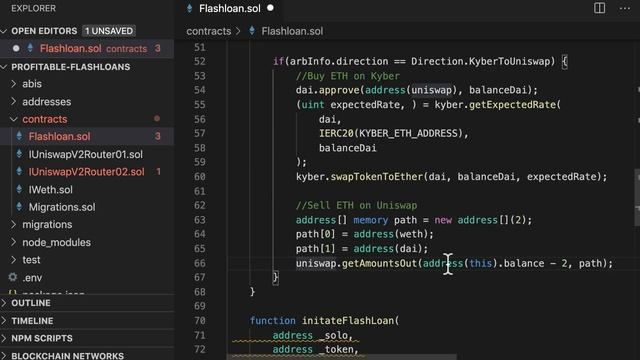
Task: Select the Flashloan.sol editor tab
Action: [229, 9]
